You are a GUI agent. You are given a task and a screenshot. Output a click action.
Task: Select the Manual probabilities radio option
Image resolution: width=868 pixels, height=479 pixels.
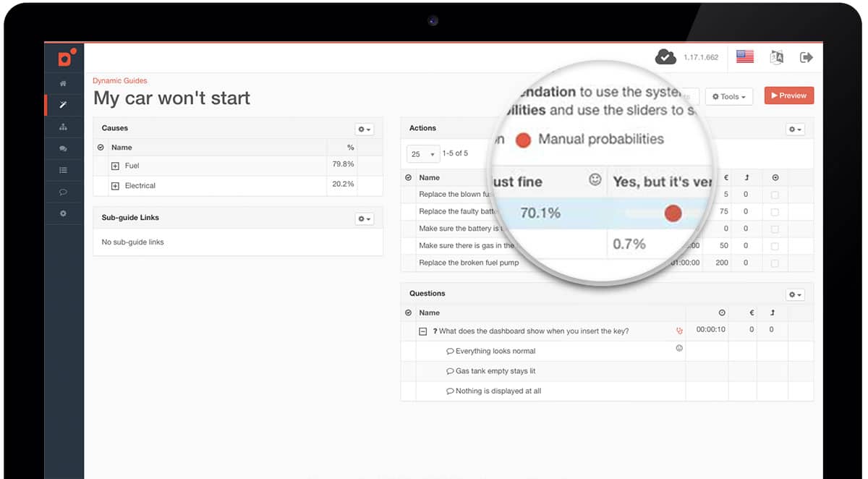pos(523,140)
